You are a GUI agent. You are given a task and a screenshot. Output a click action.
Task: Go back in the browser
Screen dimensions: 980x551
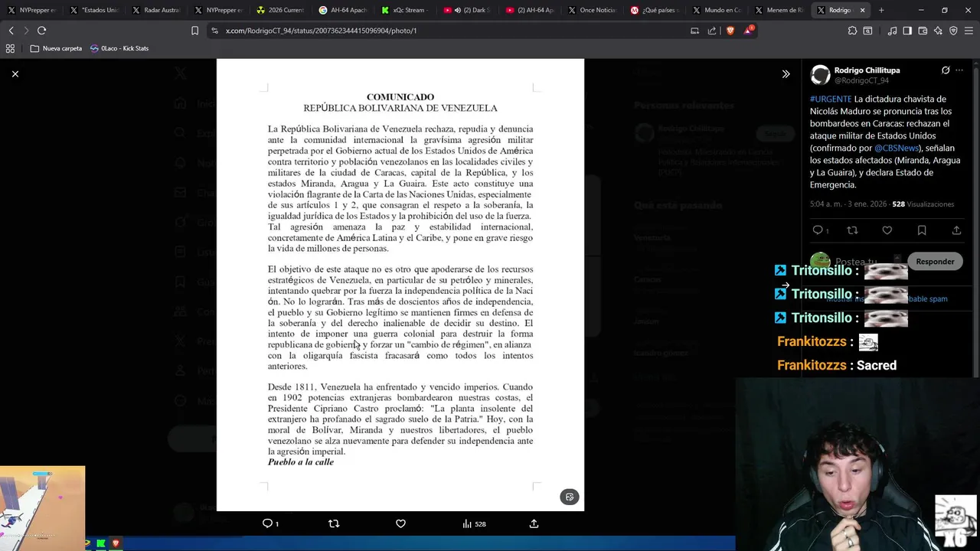(x=11, y=31)
